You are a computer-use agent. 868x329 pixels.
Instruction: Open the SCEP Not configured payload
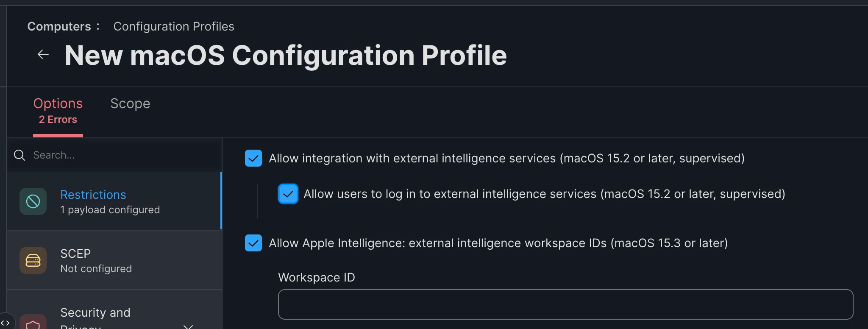coord(114,260)
